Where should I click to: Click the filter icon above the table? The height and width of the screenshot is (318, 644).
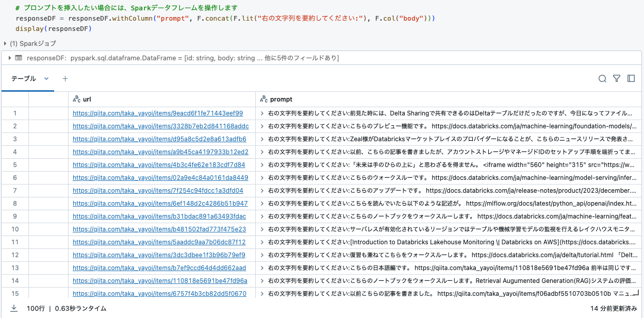pyautogui.click(x=617, y=78)
